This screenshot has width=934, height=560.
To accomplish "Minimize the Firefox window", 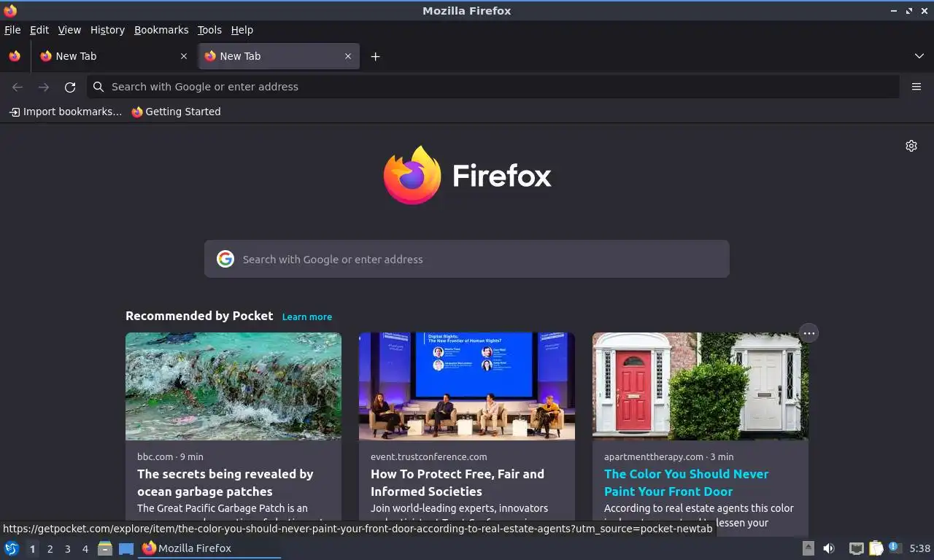I will (894, 11).
